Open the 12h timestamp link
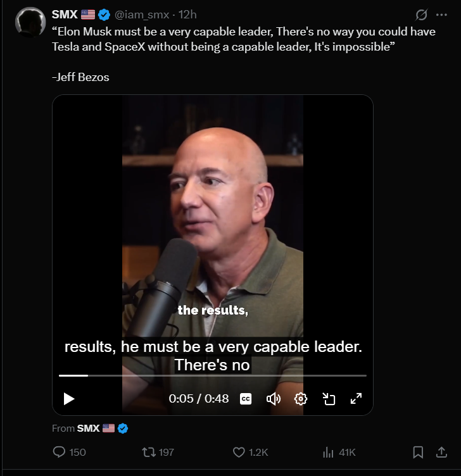The width and height of the screenshot is (461, 476). pos(188,15)
